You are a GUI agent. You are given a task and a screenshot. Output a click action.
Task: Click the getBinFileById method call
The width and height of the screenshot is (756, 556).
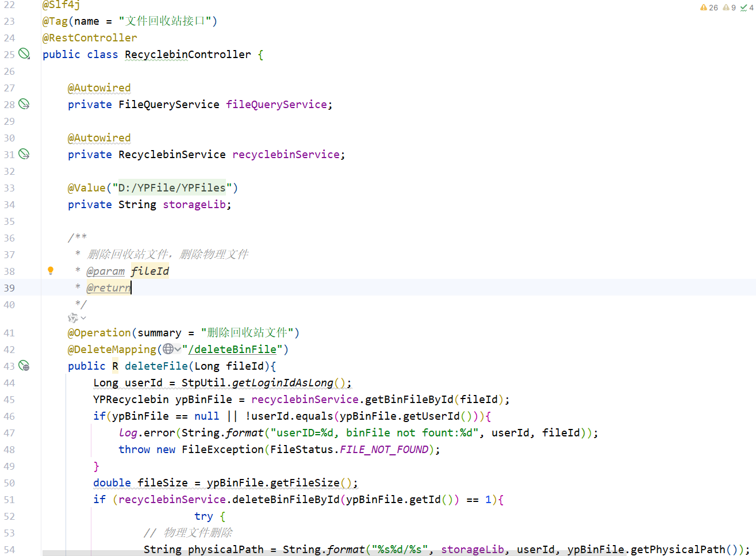[x=409, y=400]
